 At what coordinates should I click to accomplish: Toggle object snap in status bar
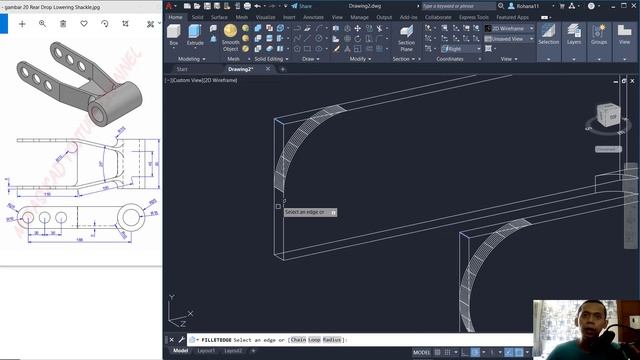point(519,352)
